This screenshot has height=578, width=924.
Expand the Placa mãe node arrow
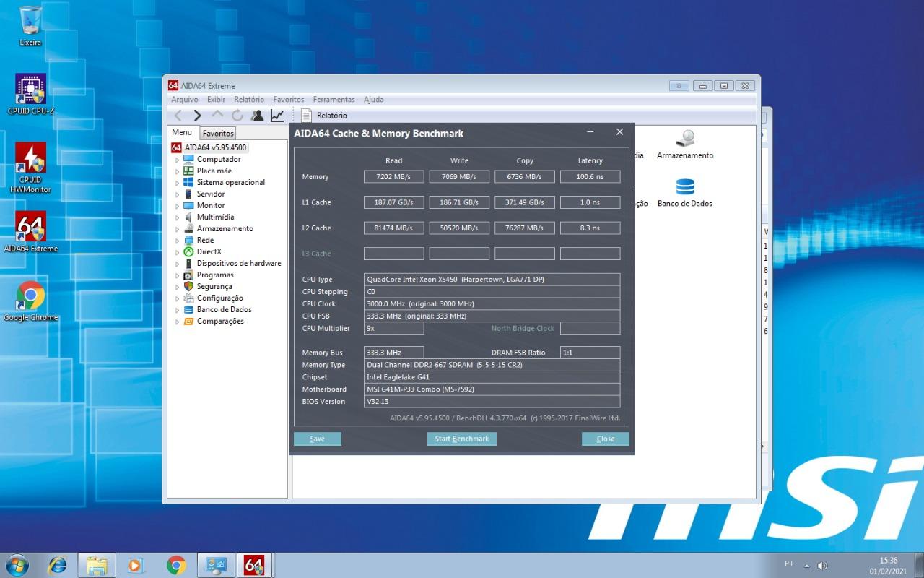coord(178,171)
